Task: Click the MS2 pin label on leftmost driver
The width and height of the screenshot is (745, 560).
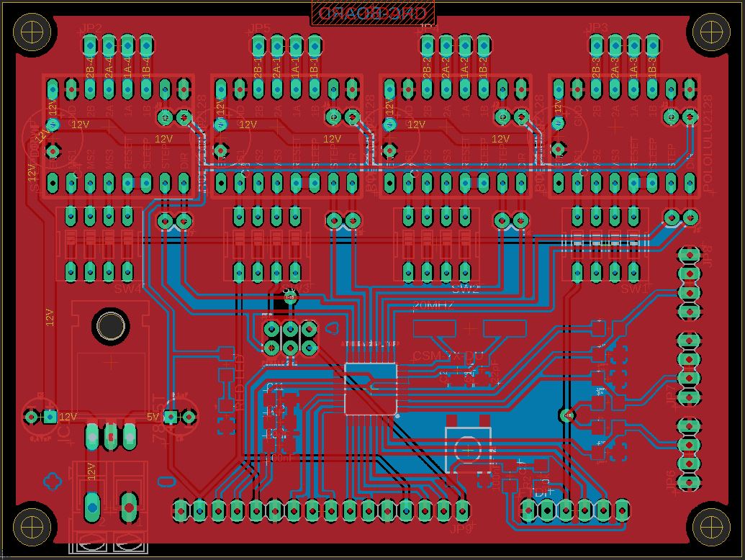Action: tap(90, 159)
